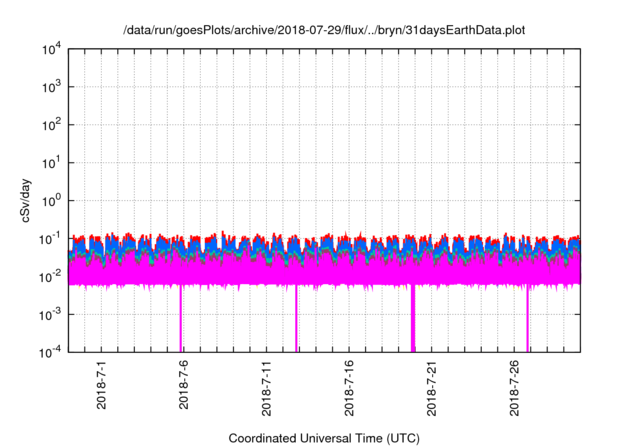The height and width of the screenshot is (448, 640).
Task: Click the 10^-4 y-axis tick label
Action: pyautogui.click(x=50, y=352)
